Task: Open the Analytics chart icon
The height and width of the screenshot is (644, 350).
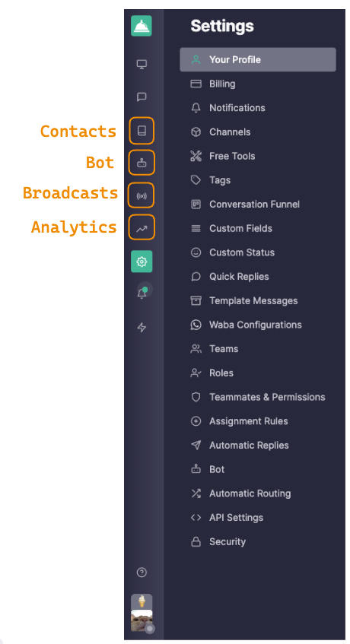Action: (x=142, y=229)
